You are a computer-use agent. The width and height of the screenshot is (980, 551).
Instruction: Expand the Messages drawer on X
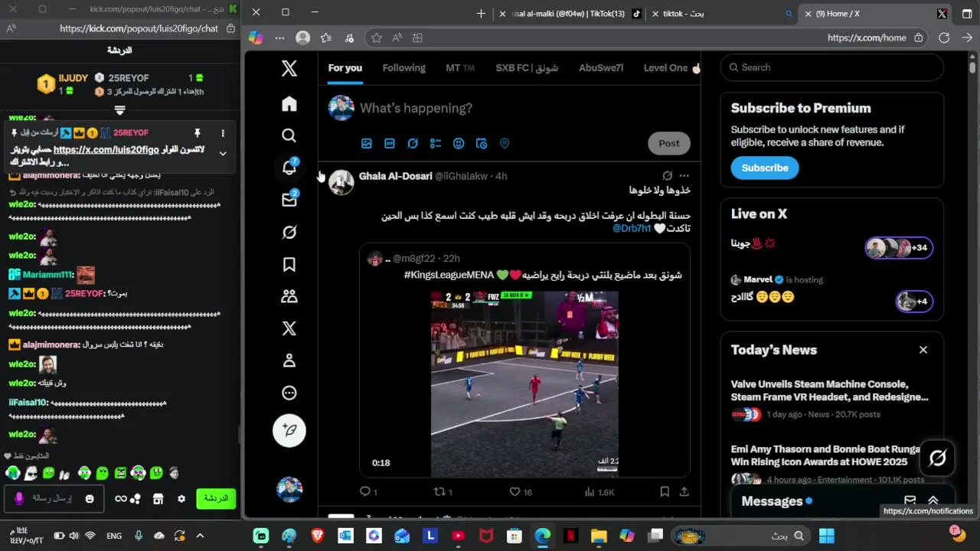933,501
